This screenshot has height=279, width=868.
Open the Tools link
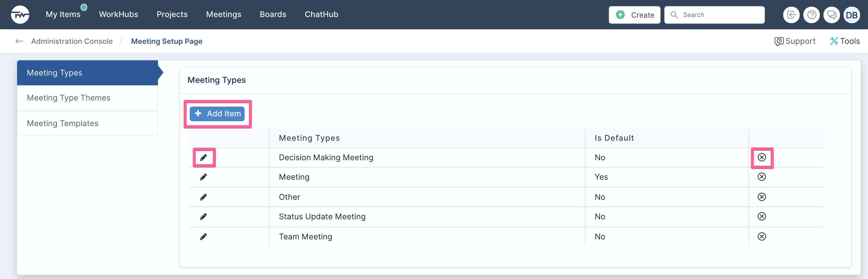(x=845, y=41)
